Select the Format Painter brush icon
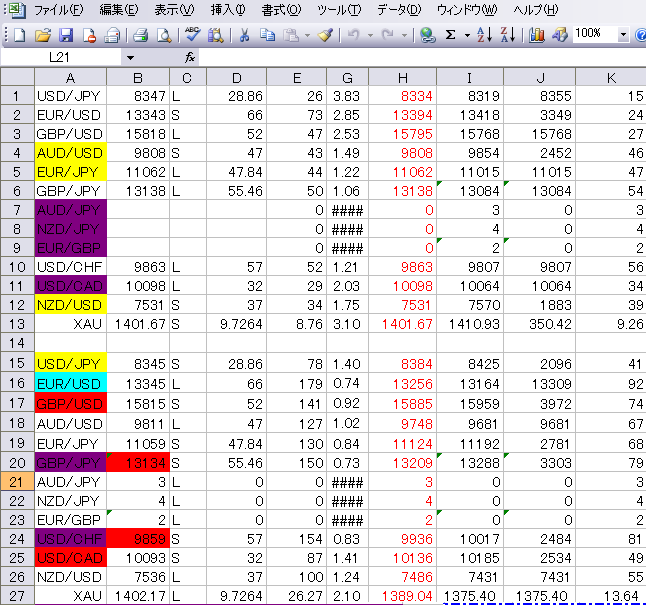Viewport: 646px width, 605px height. [325, 35]
